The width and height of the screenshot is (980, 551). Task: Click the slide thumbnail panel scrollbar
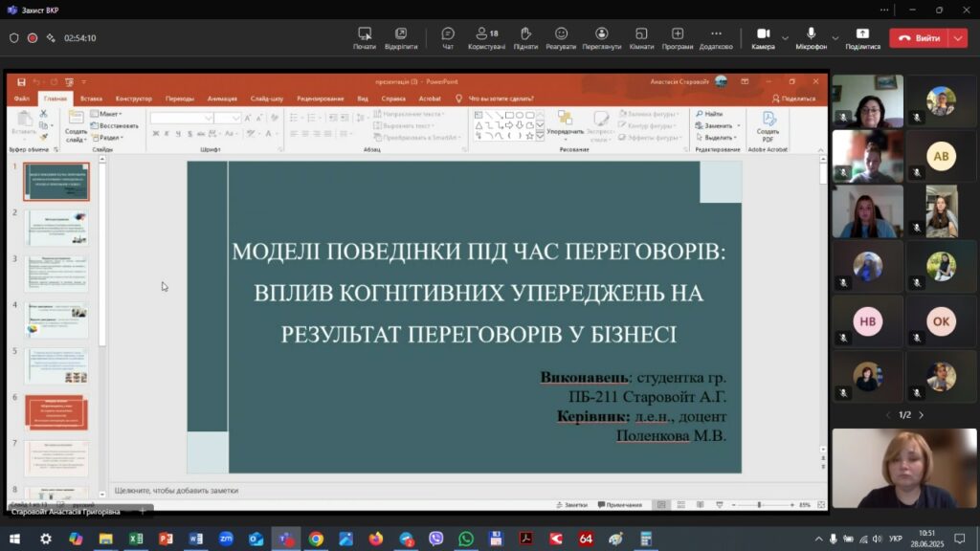pyautogui.click(x=101, y=254)
